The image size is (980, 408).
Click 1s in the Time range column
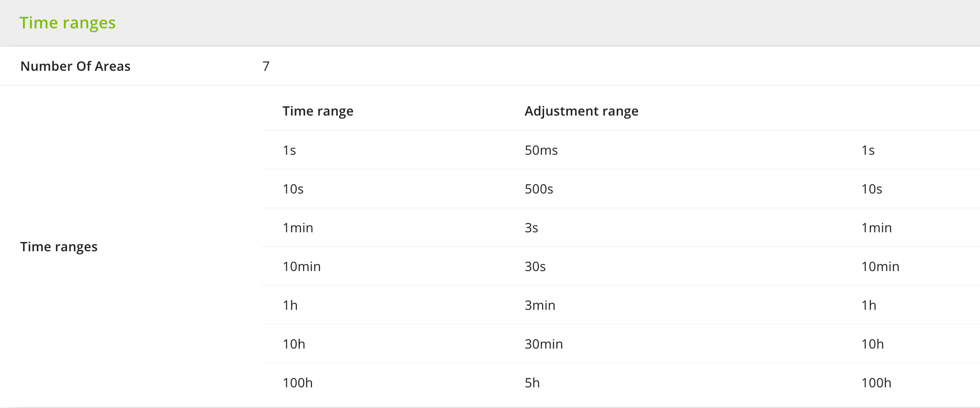[289, 150]
